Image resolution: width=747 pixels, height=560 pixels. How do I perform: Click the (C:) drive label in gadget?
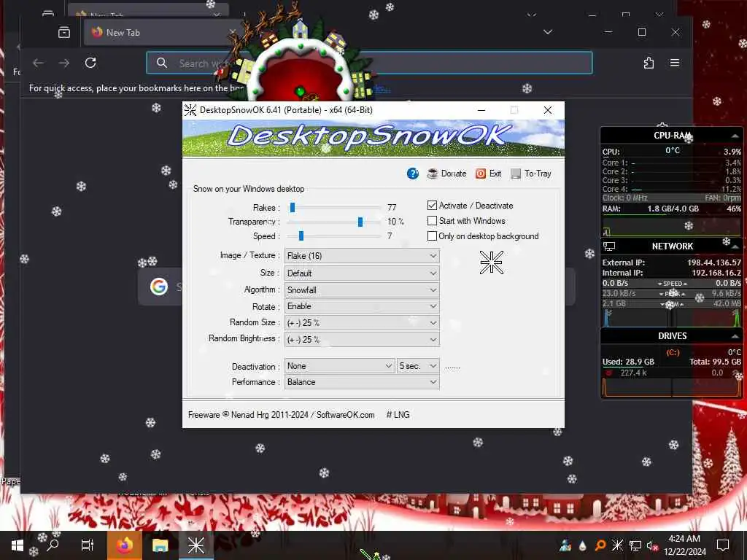click(x=673, y=352)
